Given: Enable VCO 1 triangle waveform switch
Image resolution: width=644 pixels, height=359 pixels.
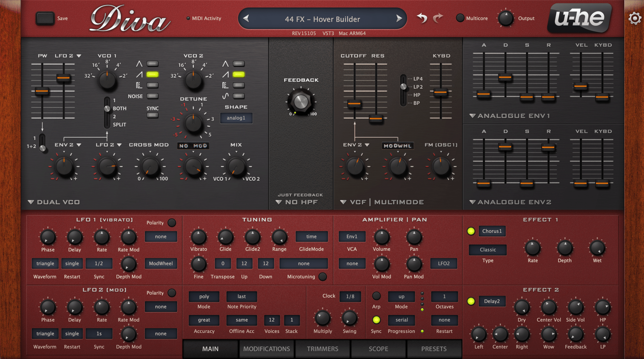Looking at the screenshot, I should (x=152, y=64).
